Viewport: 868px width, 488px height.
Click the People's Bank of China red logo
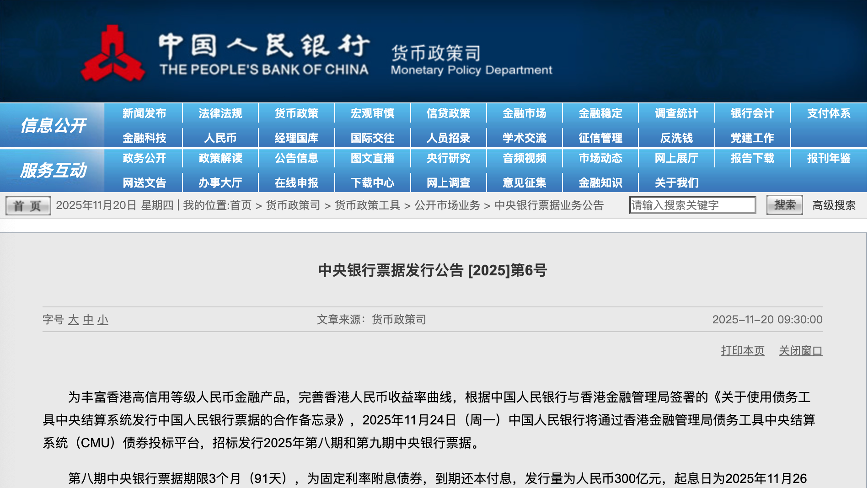click(113, 55)
